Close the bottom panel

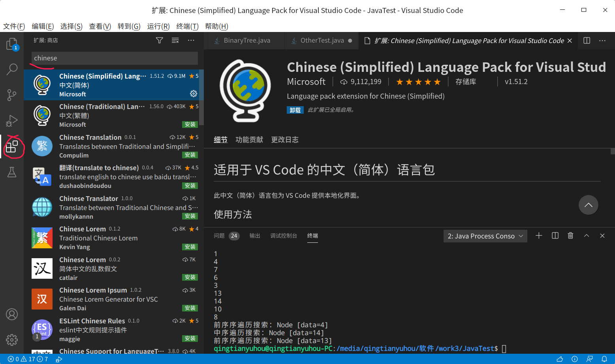tap(602, 236)
